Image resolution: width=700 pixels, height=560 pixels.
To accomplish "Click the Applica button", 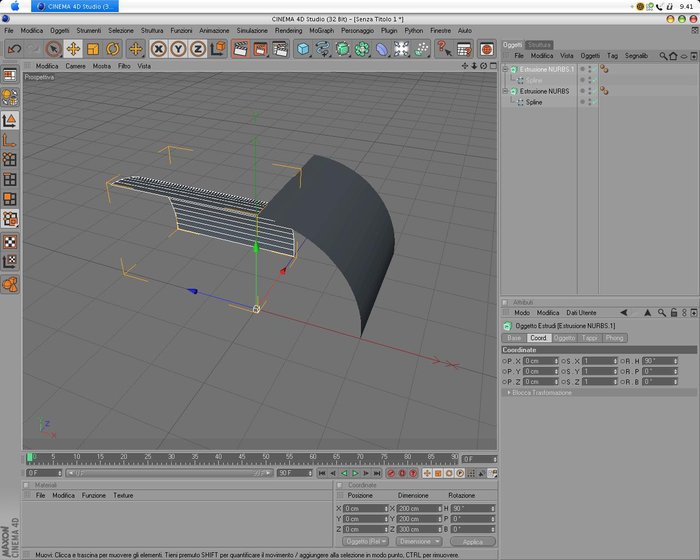I will click(x=473, y=541).
